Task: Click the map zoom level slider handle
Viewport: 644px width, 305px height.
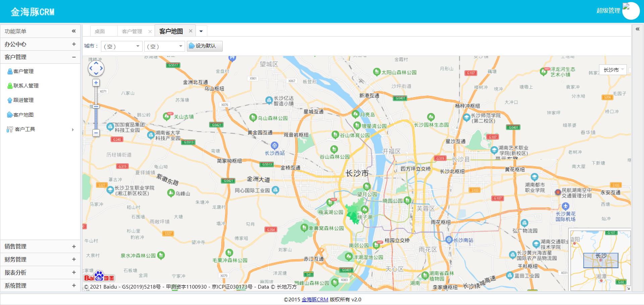Action: pyautogui.click(x=96, y=107)
